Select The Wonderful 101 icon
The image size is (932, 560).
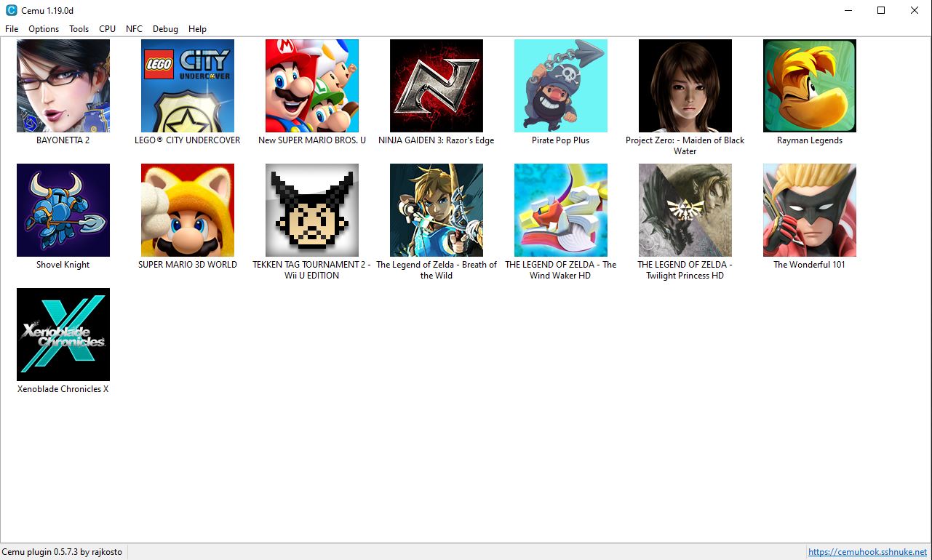coord(810,210)
